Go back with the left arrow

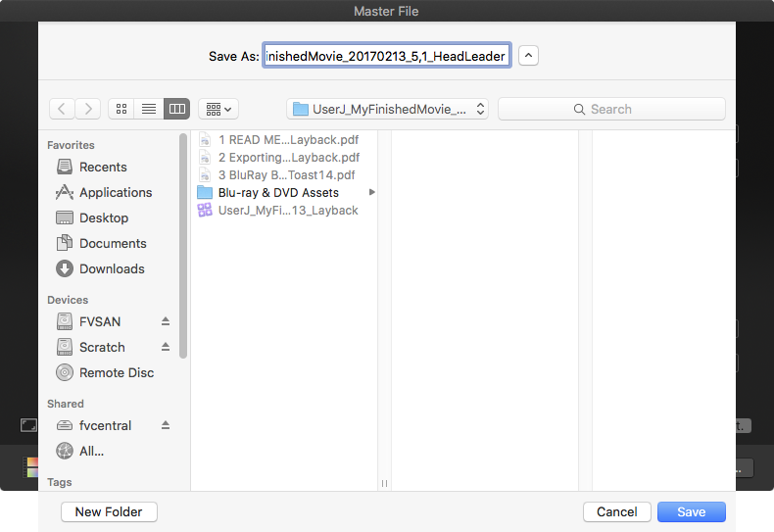pos(62,109)
